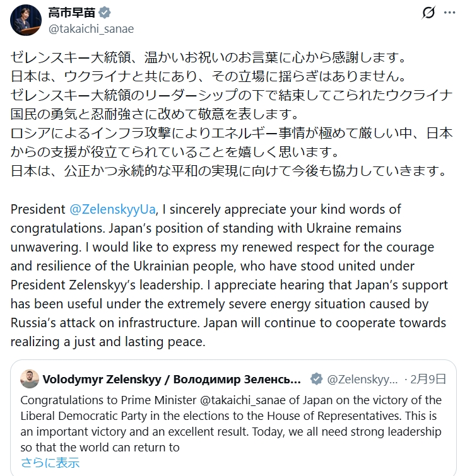465x476 pixels.
Task: Expand quoted post with さらに表示
Action: (50, 463)
